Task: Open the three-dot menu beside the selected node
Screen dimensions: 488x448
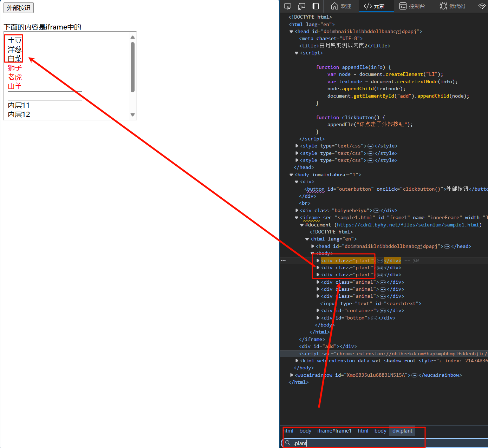Action: tap(283, 261)
